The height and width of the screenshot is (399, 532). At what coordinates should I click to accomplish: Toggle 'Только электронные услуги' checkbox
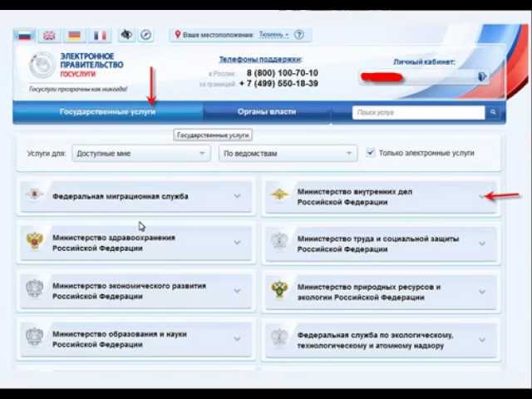[371, 153]
